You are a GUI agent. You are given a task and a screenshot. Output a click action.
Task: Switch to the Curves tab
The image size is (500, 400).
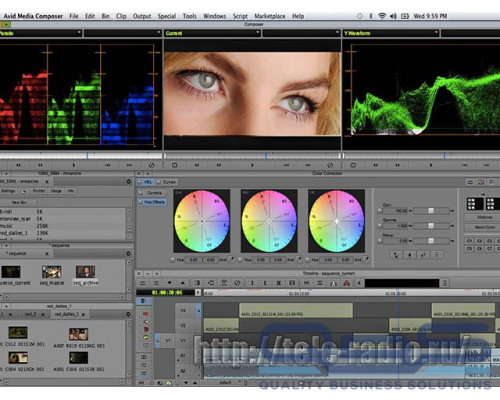(x=166, y=182)
